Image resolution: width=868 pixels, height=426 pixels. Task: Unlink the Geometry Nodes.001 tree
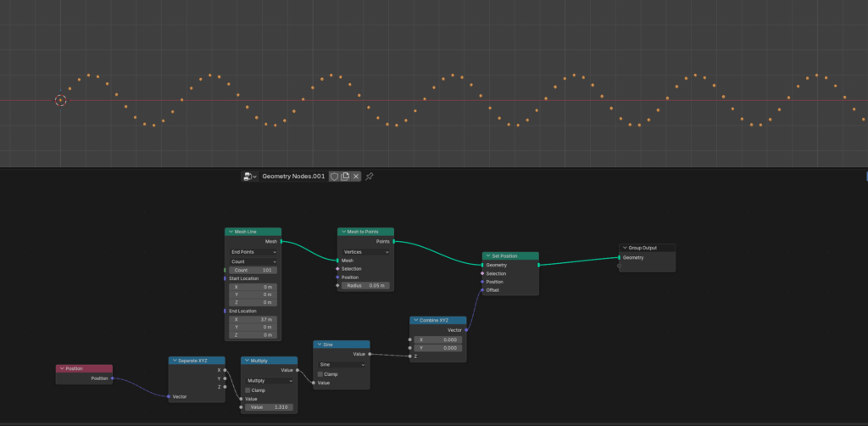click(x=356, y=177)
